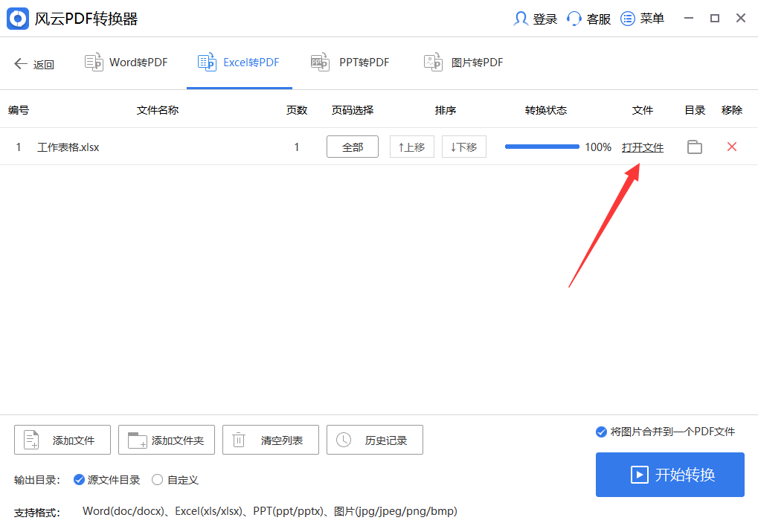
Task: Remove 工作表格.xlsx with the red X
Action: 732,147
